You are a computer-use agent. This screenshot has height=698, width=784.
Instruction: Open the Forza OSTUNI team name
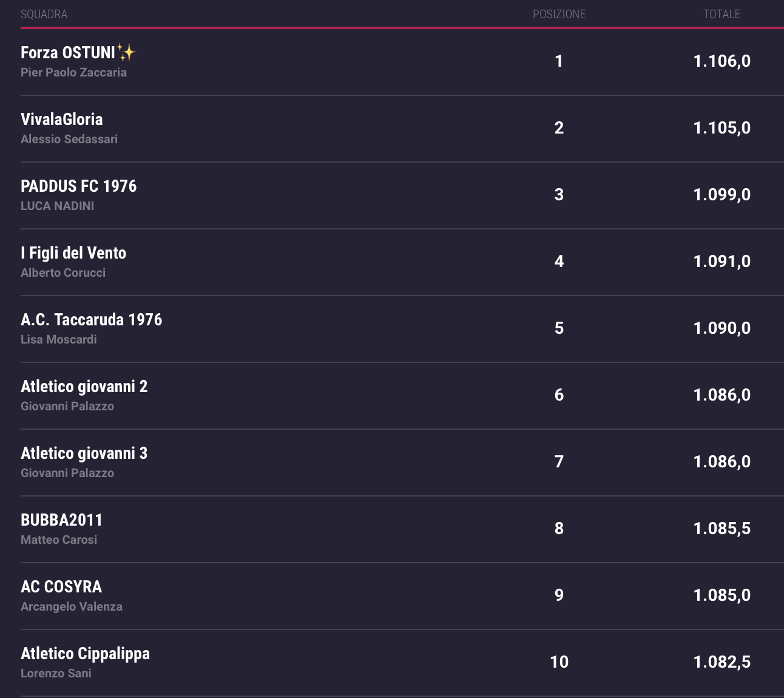tap(68, 53)
